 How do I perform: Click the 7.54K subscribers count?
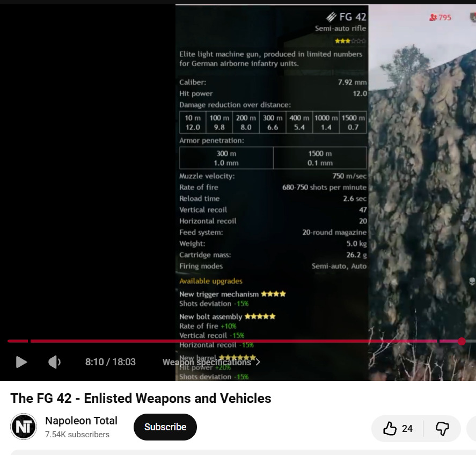pyautogui.click(x=77, y=435)
